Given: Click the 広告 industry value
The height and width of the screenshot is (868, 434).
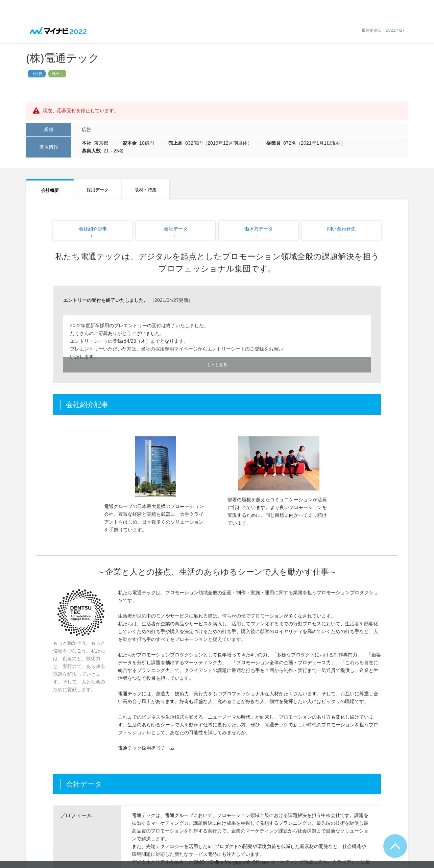Looking at the screenshot, I should (87, 129).
